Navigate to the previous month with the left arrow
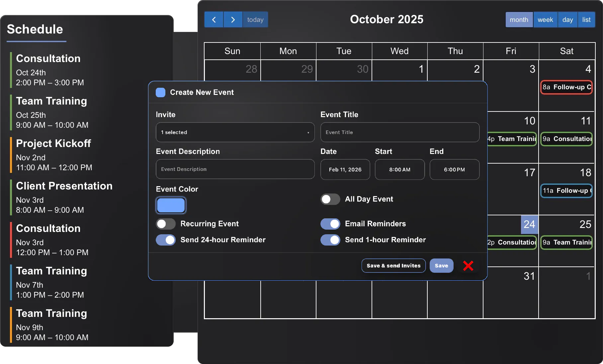The height and width of the screenshot is (364, 603). [x=214, y=20]
